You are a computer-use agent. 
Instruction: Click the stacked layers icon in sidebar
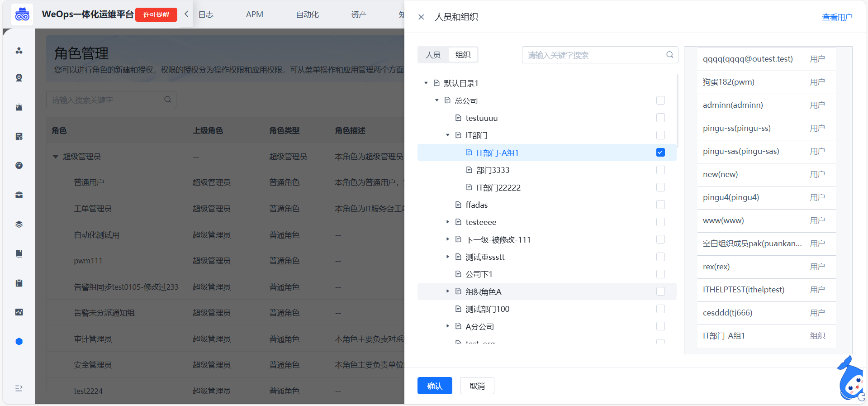19,224
